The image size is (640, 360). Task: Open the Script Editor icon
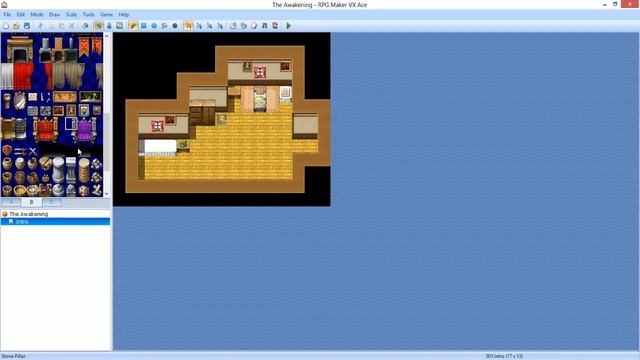click(254, 26)
